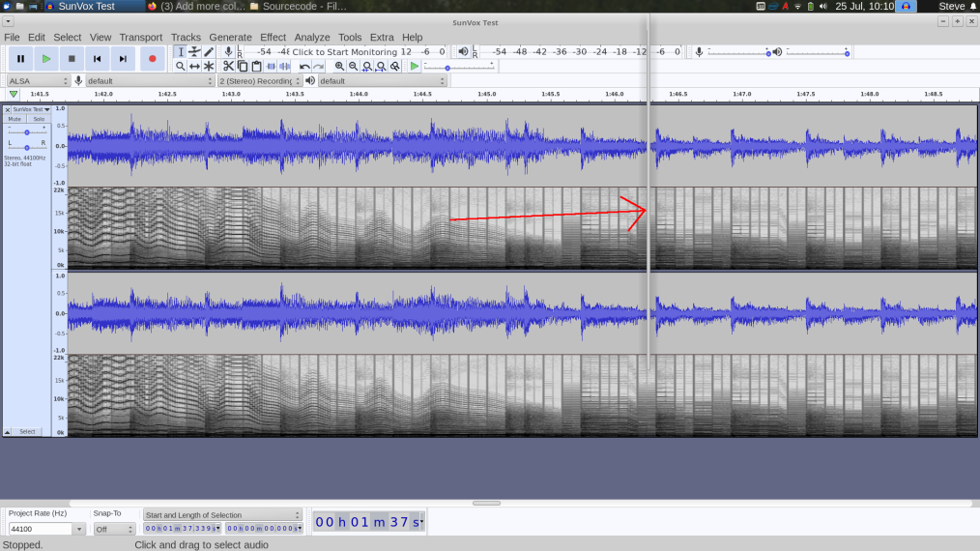Collapse the track with the arrow button
Image resolution: width=980 pixels, height=551 pixels.
(7, 431)
